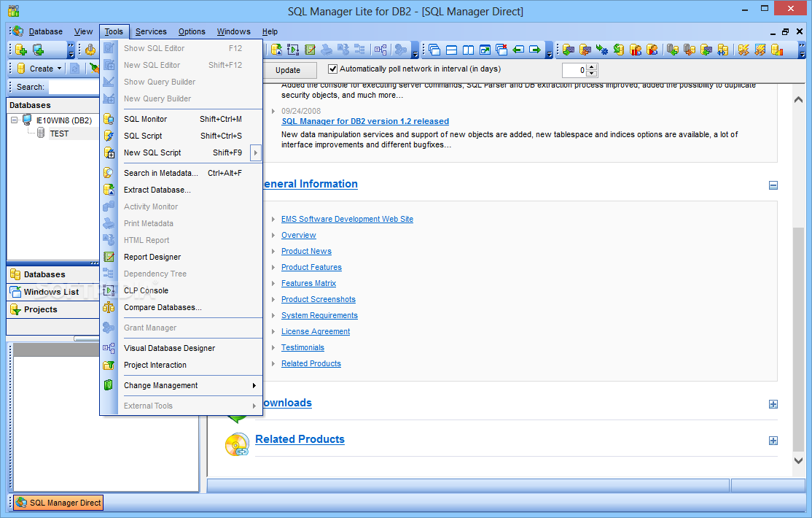Screen dimensions: 812x518
Task: Click the yellow database icon next to Create
Action: tap(20, 69)
